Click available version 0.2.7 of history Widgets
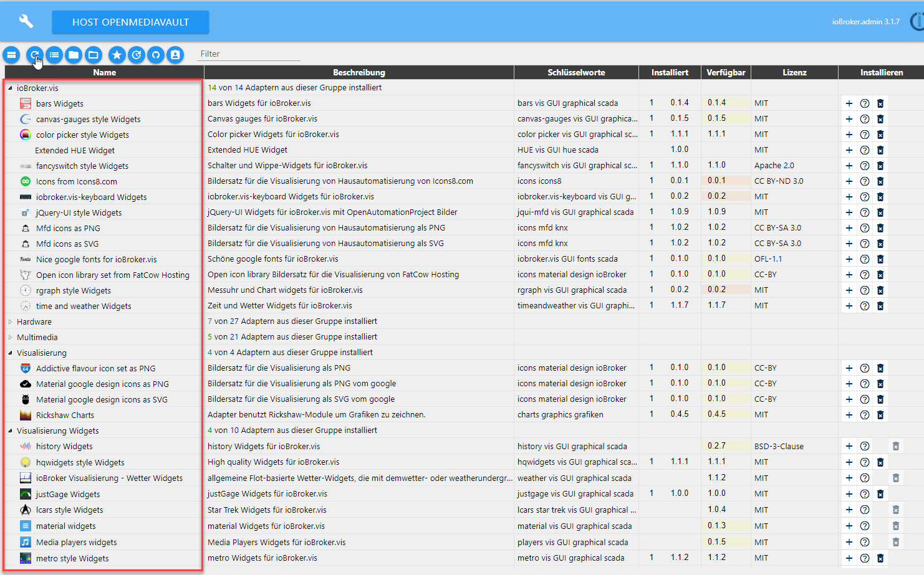 pyautogui.click(x=717, y=445)
